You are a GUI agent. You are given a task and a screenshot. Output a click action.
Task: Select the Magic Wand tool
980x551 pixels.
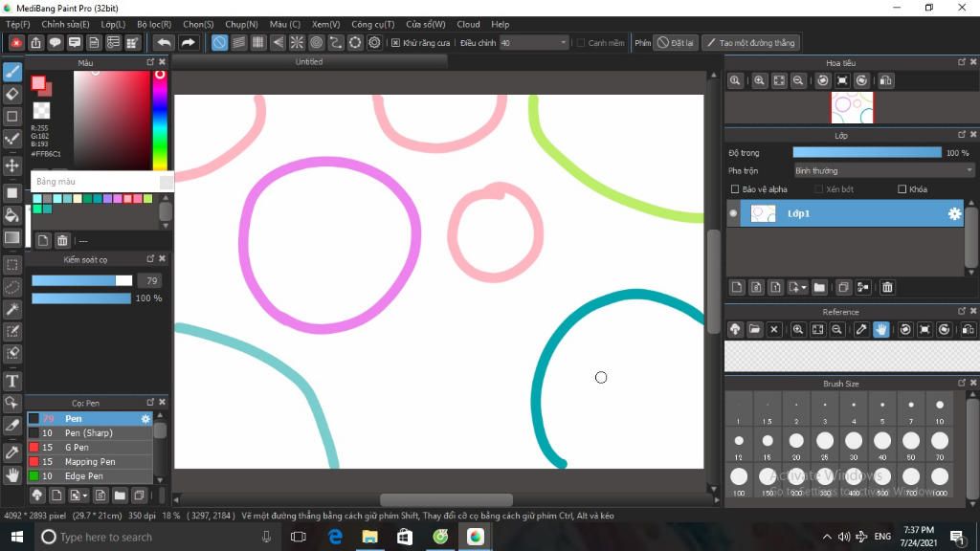click(x=11, y=309)
